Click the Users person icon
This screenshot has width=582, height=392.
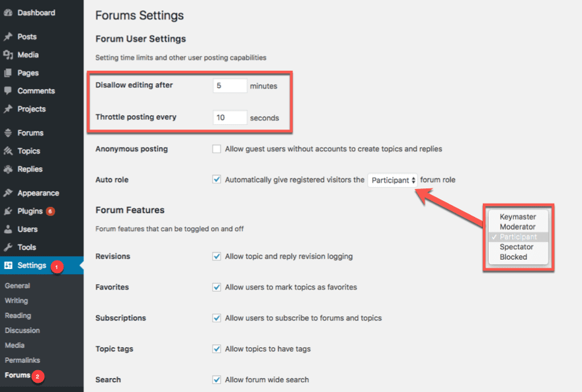(8, 229)
